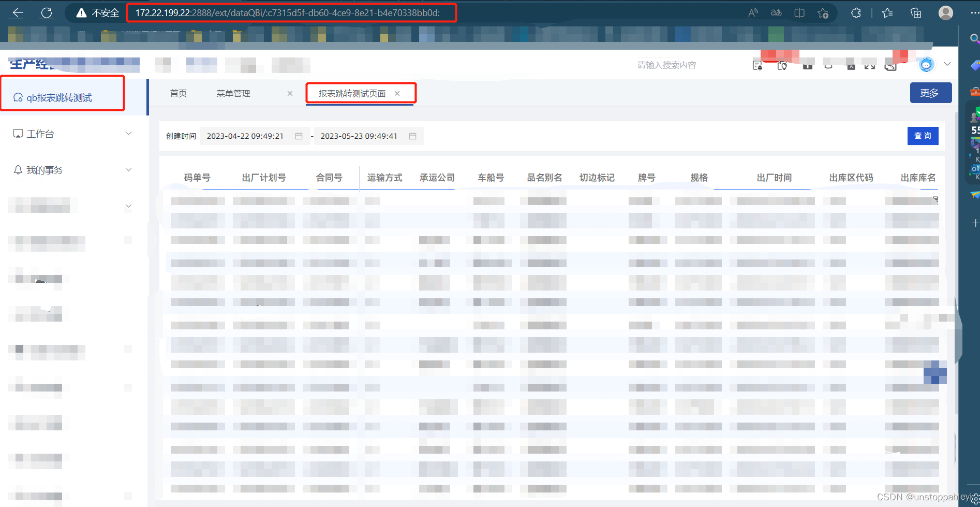Edit the start date 2023-04-22 09:49:21
The image size is (980, 507).
(245, 136)
